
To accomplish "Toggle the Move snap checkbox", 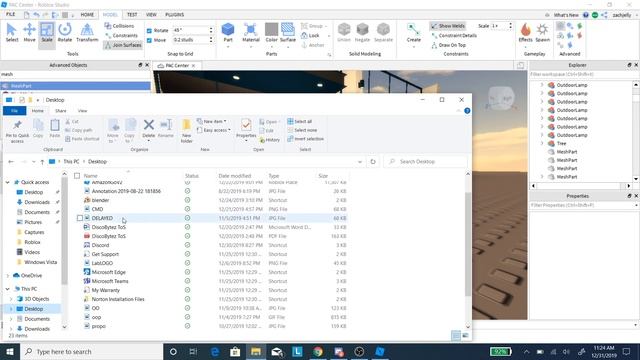I will (149, 40).
